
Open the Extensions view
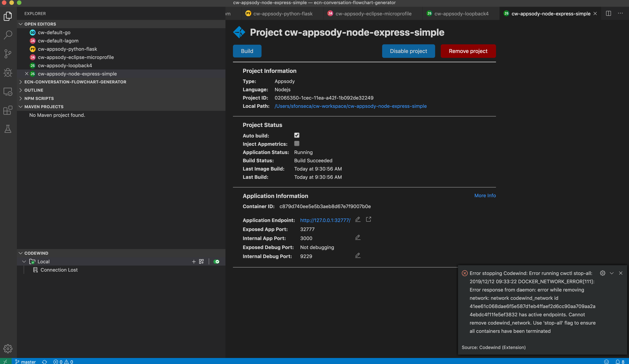(8, 110)
